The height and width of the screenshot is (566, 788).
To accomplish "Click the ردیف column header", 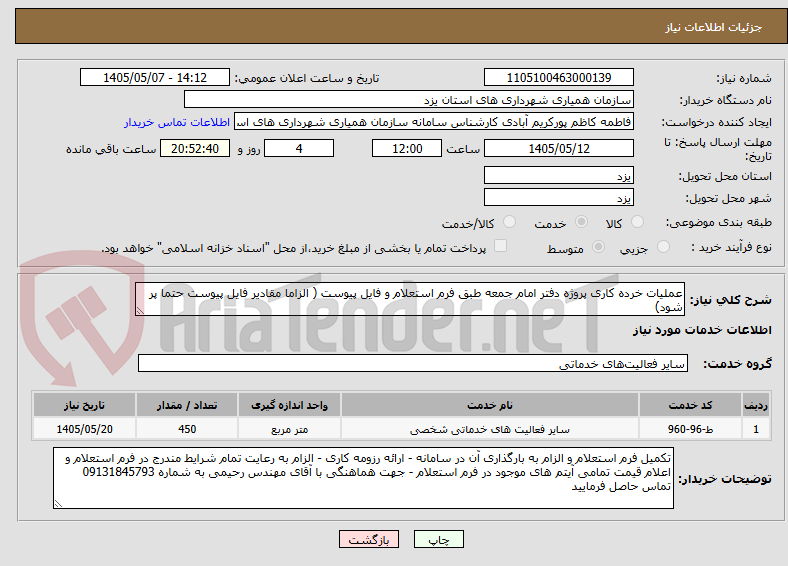I will [756, 405].
